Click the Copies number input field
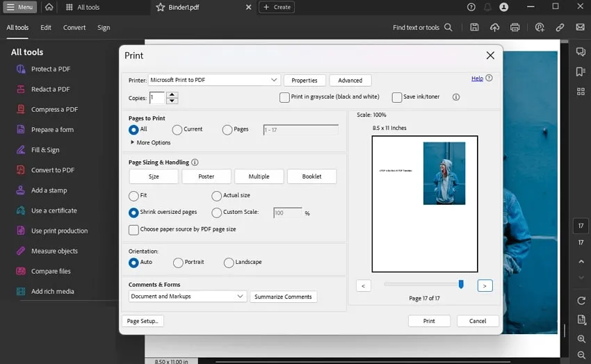This screenshot has width=591, height=364. [x=156, y=98]
